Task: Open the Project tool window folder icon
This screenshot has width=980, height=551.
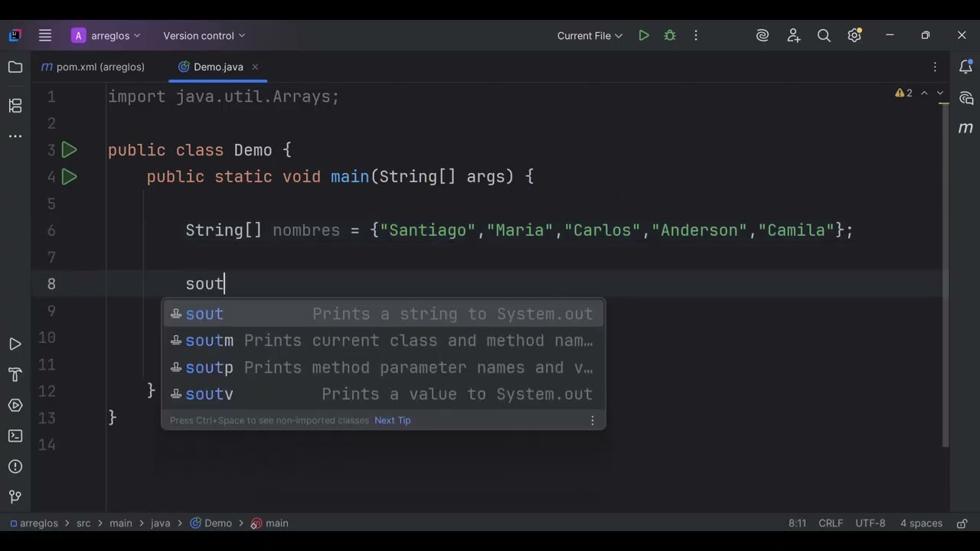Action: [x=15, y=67]
